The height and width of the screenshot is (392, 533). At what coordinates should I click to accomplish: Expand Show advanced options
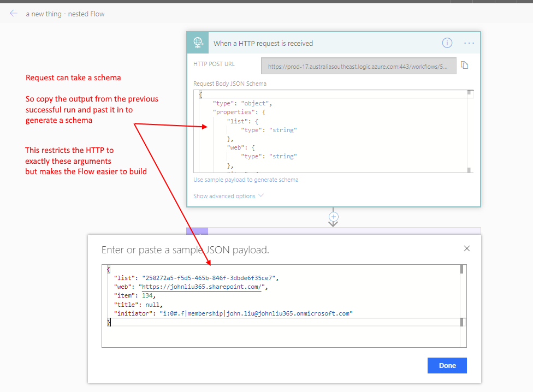228,196
